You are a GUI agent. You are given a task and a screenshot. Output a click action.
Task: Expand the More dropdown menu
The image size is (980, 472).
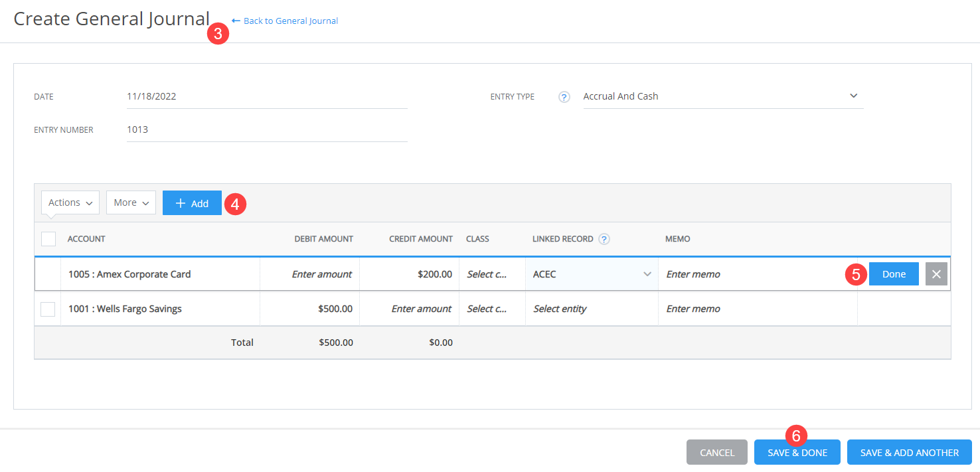tap(131, 202)
